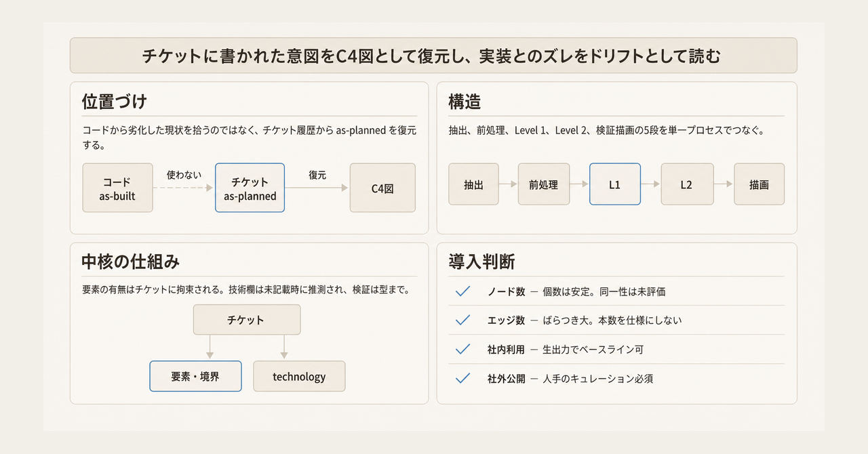Click the 社外公開 row label
The image size is (868, 454).
click(x=507, y=379)
